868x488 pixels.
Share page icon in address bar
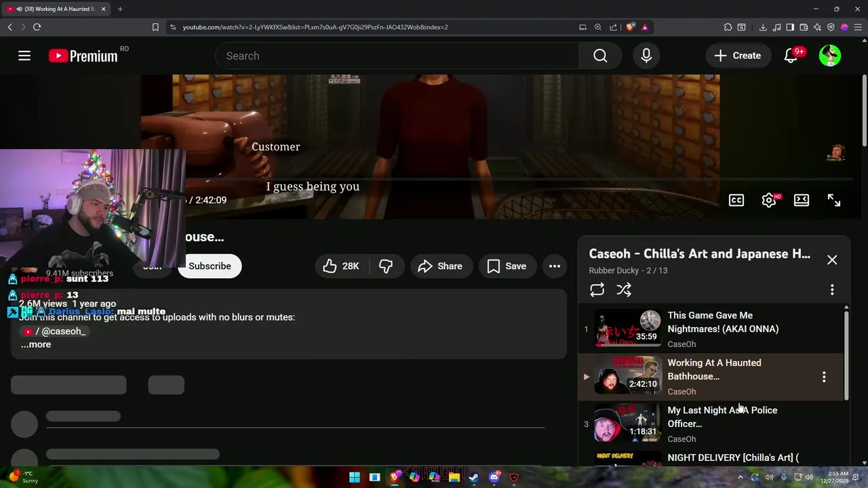coord(613,27)
